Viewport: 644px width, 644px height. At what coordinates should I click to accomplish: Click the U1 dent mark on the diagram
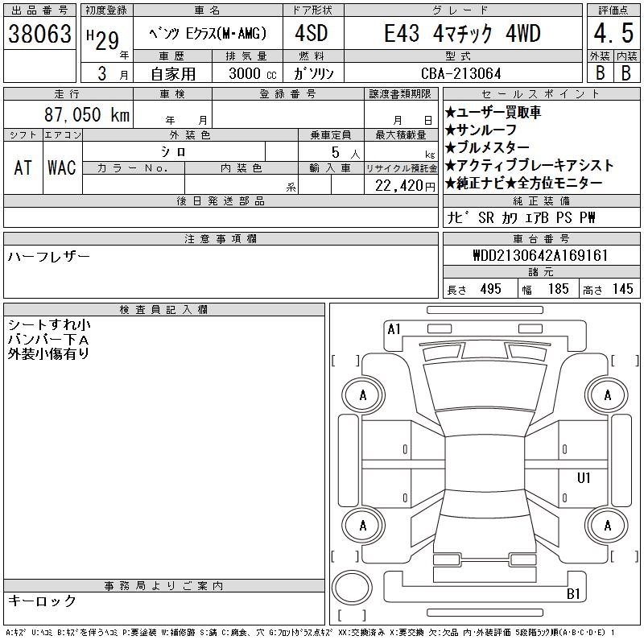584,479
